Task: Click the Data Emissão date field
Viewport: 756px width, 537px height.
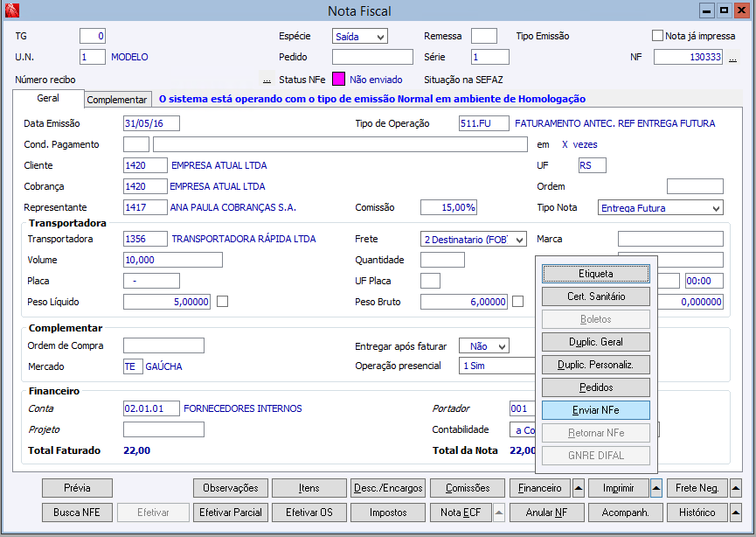Action: pyautogui.click(x=150, y=123)
